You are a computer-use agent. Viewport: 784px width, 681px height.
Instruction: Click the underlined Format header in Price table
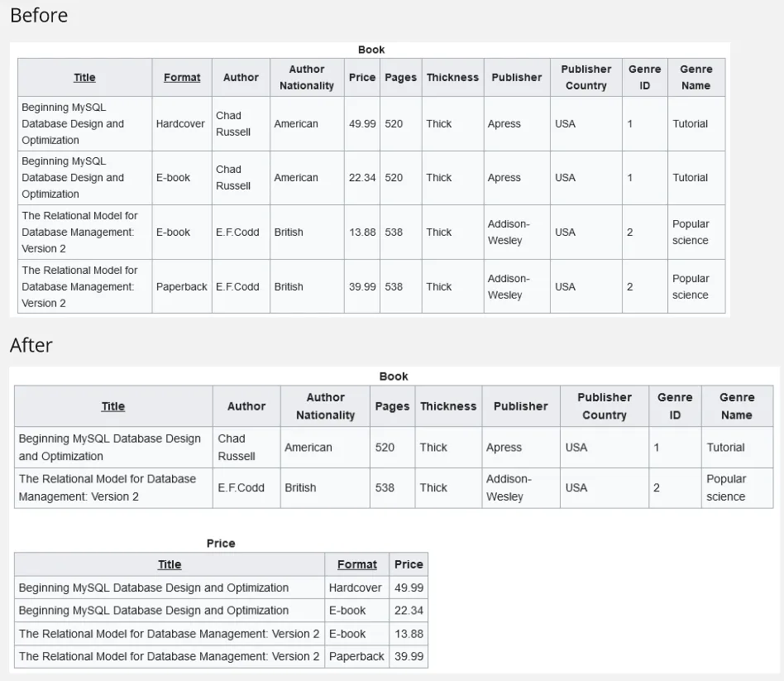pyautogui.click(x=356, y=564)
